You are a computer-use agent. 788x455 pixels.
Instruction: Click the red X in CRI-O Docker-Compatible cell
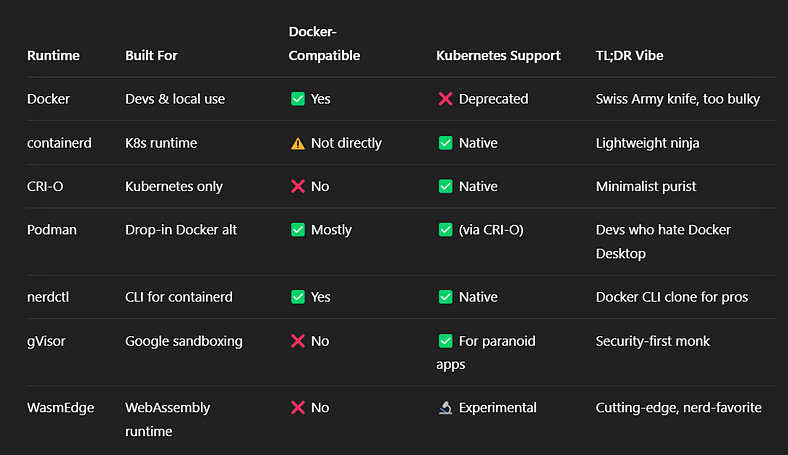[298, 187]
